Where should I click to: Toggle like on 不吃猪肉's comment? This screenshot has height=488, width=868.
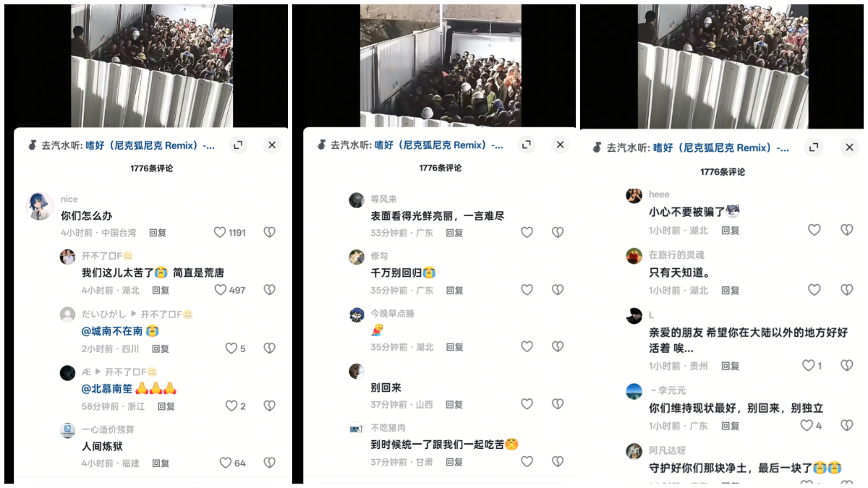pos(527,461)
